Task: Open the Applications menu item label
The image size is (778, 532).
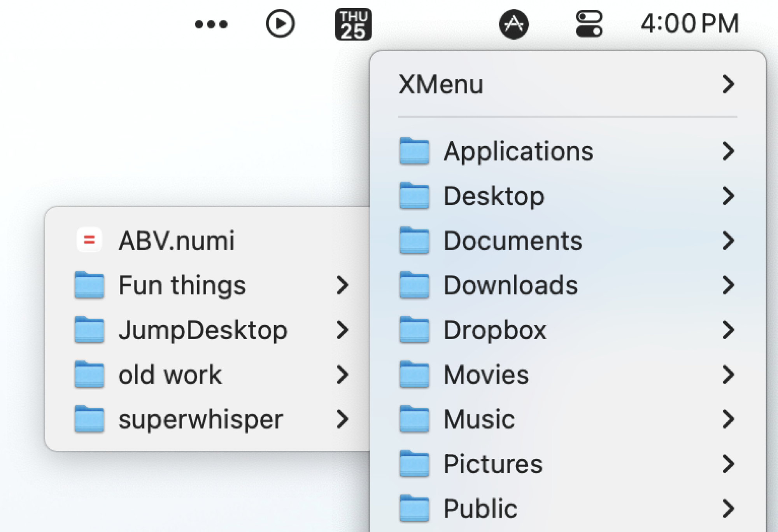Action: coord(519,151)
